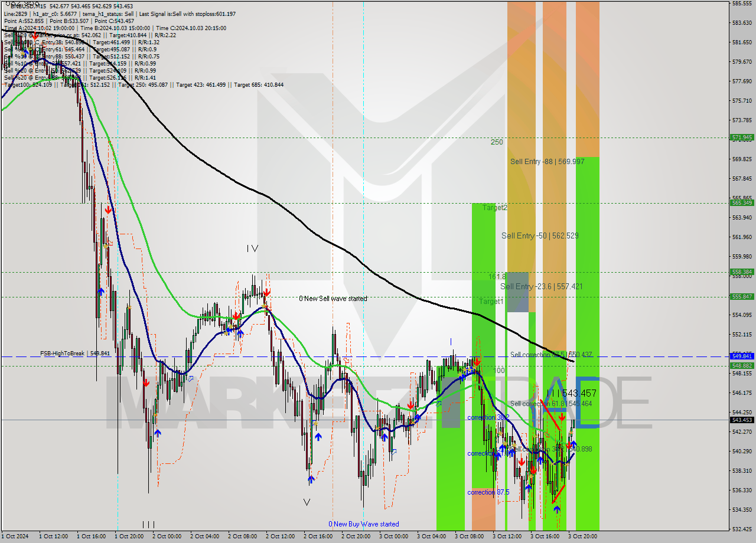Click the 536.330 price axis label
The height and width of the screenshot is (543, 756).
[742, 490]
